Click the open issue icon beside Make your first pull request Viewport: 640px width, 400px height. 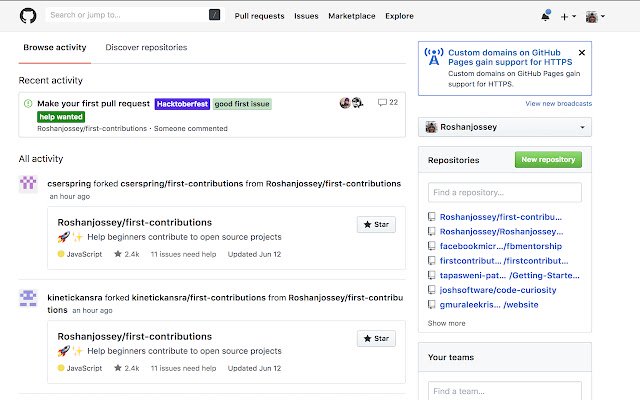[x=28, y=104]
